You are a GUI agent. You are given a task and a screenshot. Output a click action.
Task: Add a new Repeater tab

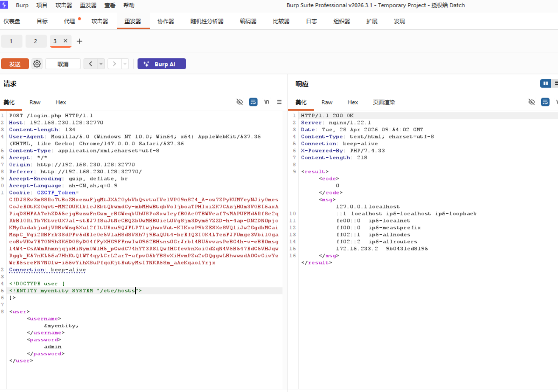tap(80, 41)
